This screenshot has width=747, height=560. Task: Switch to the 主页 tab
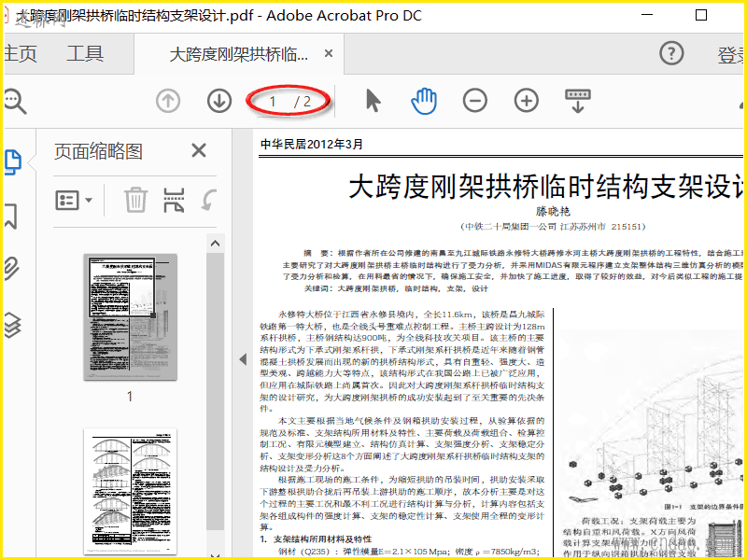point(20,54)
